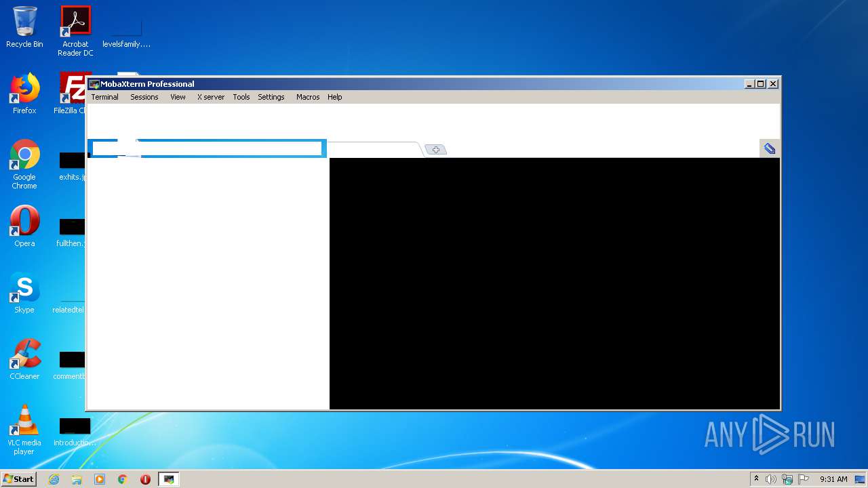
Task: Open the View menu
Action: (x=178, y=97)
